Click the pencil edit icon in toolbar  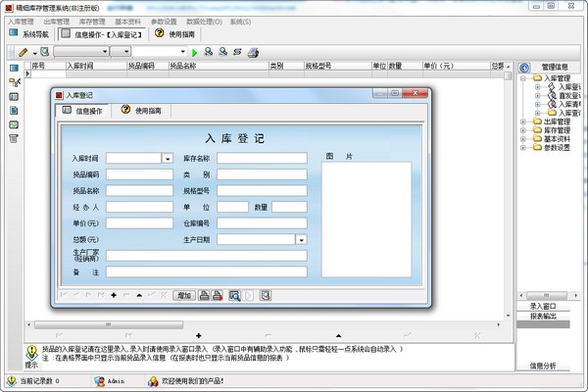click(23, 51)
